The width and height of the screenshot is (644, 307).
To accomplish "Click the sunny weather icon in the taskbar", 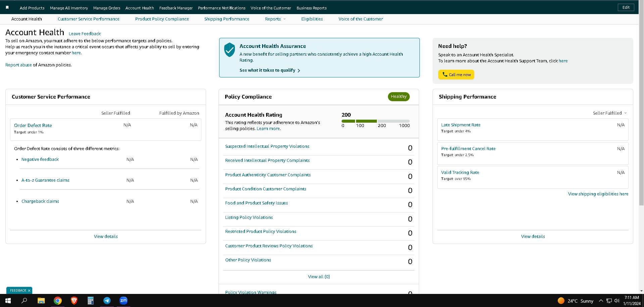I will [x=561, y=301].
